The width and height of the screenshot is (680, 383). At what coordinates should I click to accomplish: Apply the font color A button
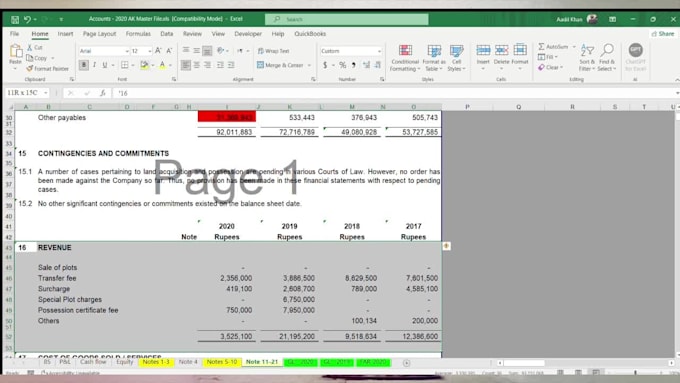[x=162, y=65]
